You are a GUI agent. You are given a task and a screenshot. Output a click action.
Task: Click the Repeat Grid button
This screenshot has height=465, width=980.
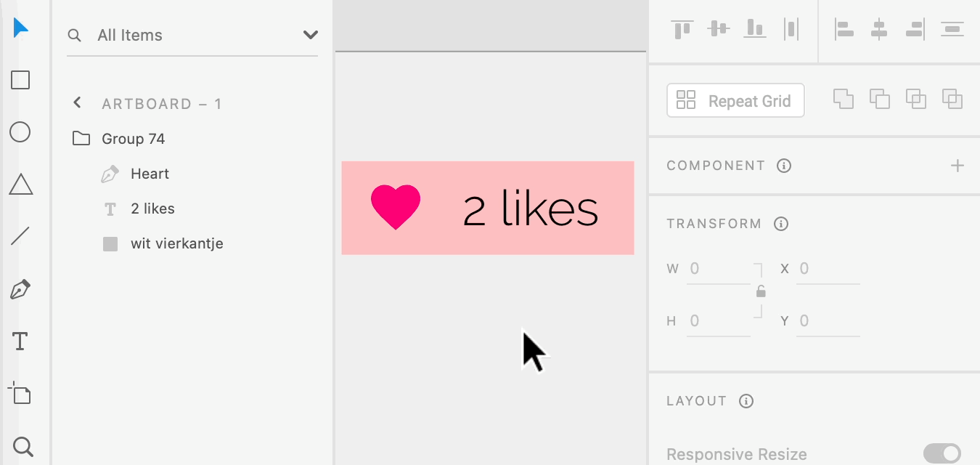(735, 101)
